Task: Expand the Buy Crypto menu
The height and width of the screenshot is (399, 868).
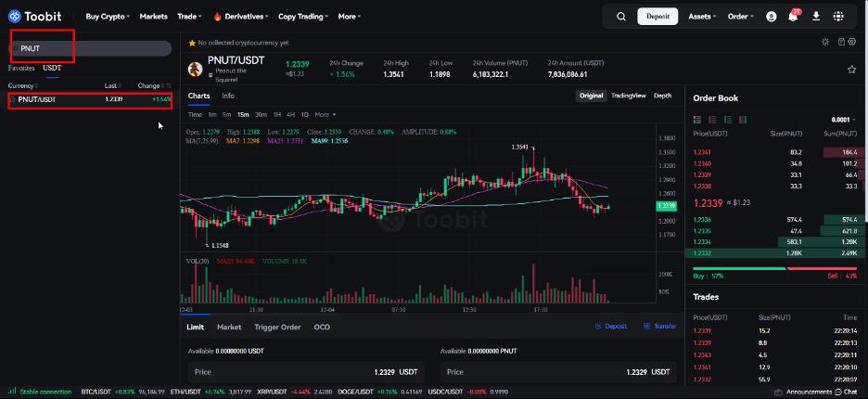Action: (108, 17)
